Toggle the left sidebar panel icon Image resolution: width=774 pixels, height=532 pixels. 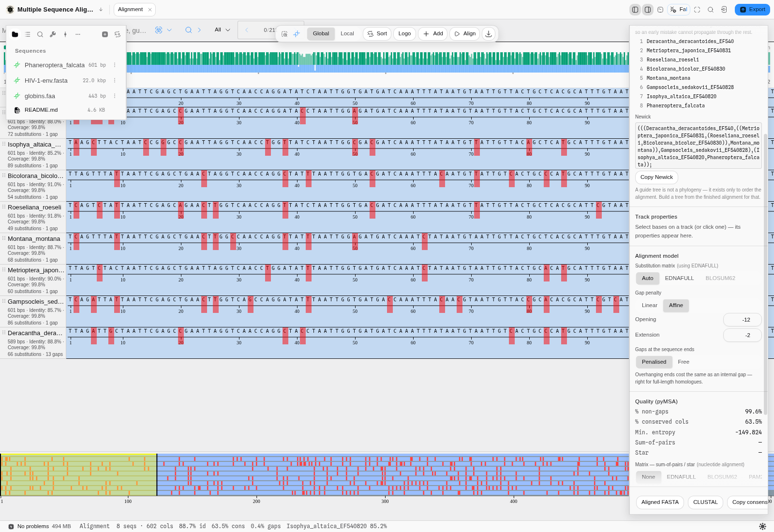click(x=635, y=10)
